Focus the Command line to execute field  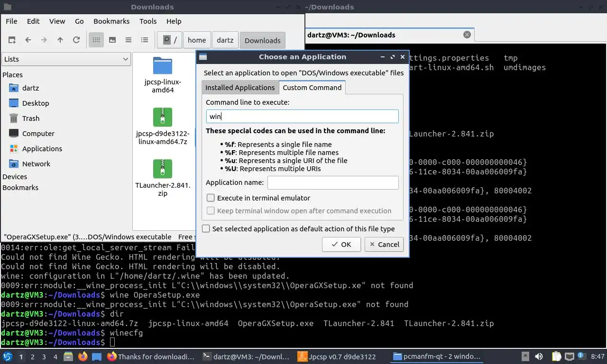[303, 117]
